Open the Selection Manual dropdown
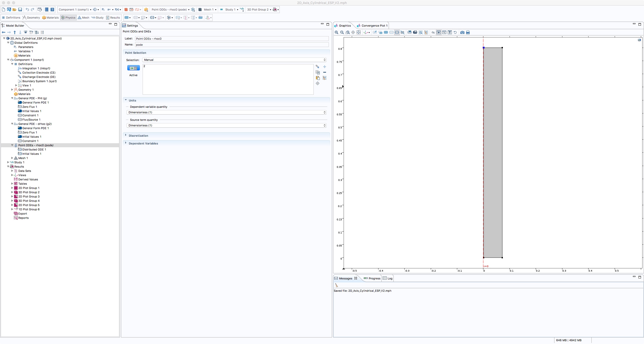 click(234, 60)
